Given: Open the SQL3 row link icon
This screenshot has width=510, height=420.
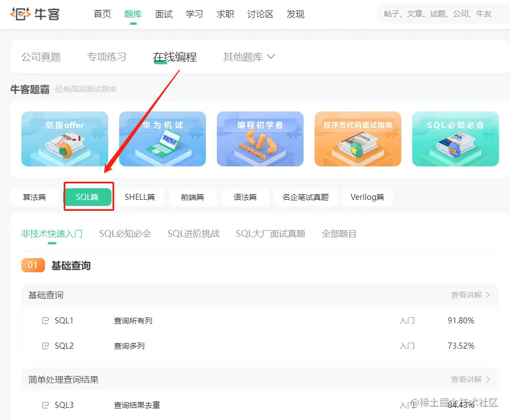Looking at the screenshot, I should pyautogui.click(x=46, y=405).
